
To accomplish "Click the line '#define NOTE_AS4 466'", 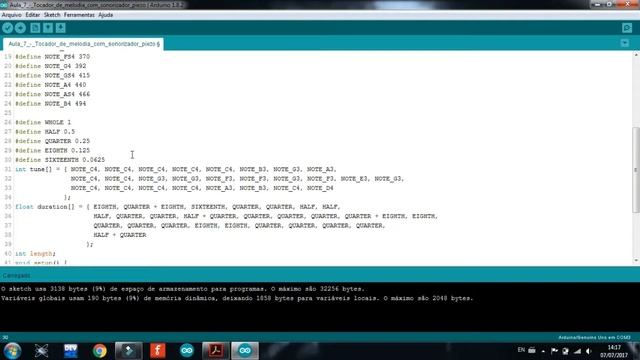I will pyautogui.click(x=52, y=94).
